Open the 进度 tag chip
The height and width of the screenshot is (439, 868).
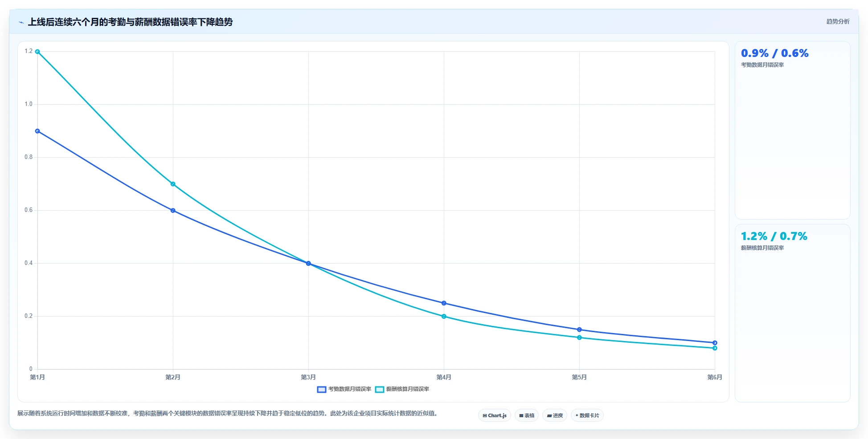click(x=555, y=415)
